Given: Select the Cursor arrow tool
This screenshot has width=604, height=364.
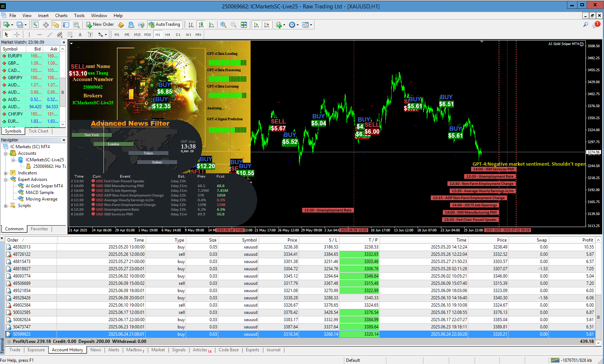Looking at the screenshot, I should point(6,35).
